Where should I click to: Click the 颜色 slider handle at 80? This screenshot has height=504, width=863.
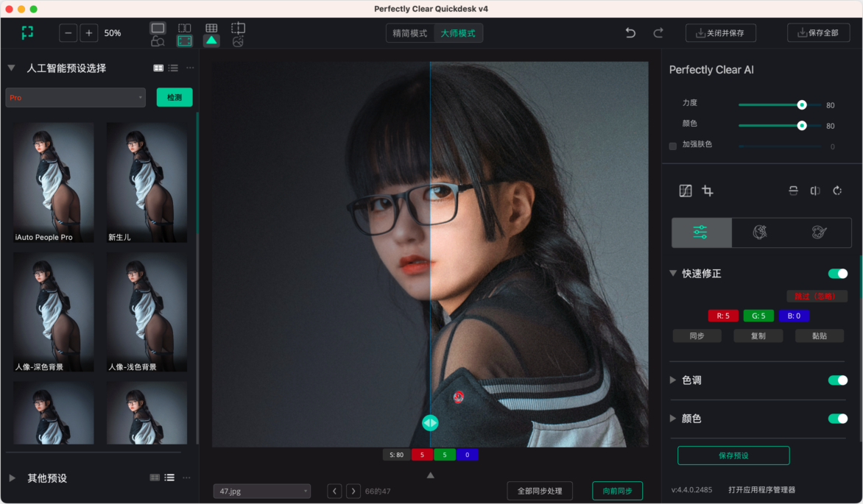pos(802,126)
